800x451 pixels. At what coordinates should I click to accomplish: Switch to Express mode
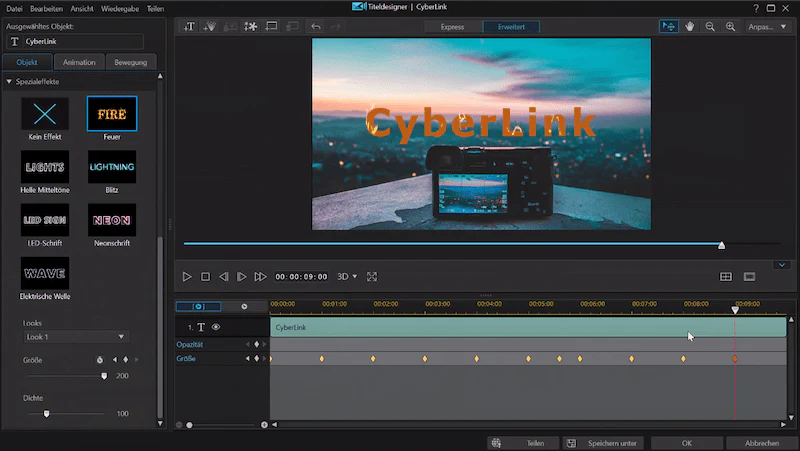(453, 27)
